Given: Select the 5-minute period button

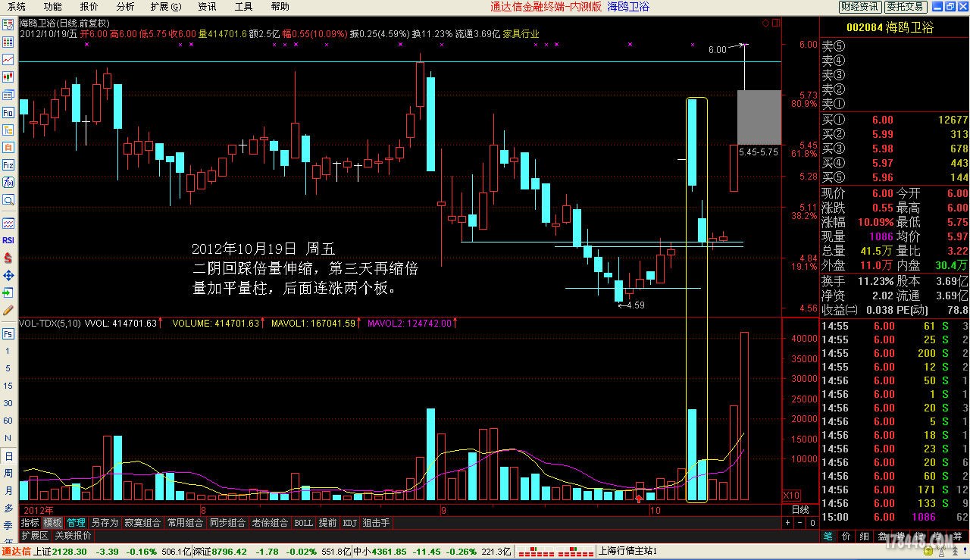Looking at the screenshot, I should [8, 369].
